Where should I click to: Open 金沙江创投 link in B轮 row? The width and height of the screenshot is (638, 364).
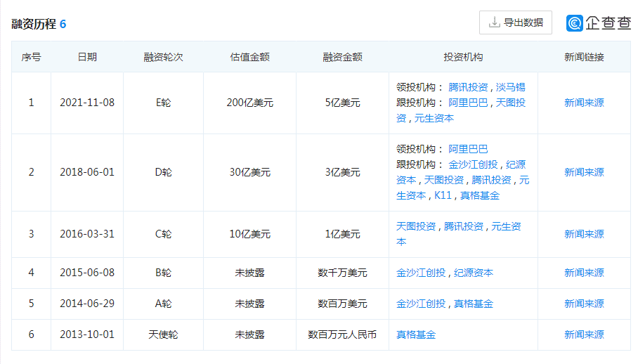click(x=421, y=273)
